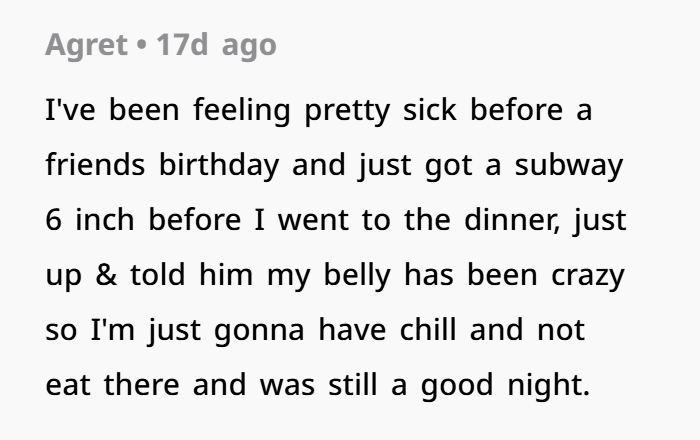Click the word pretty in first line

click(347, 111)
